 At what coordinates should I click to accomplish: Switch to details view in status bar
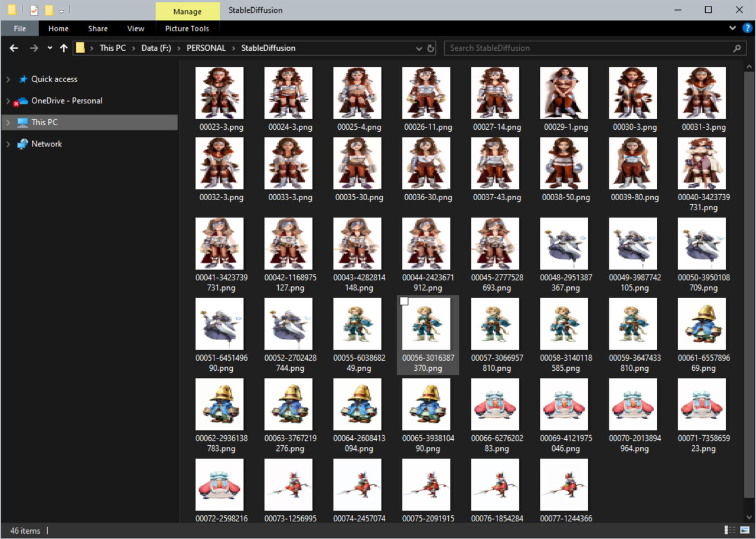[x=730, y=530]
